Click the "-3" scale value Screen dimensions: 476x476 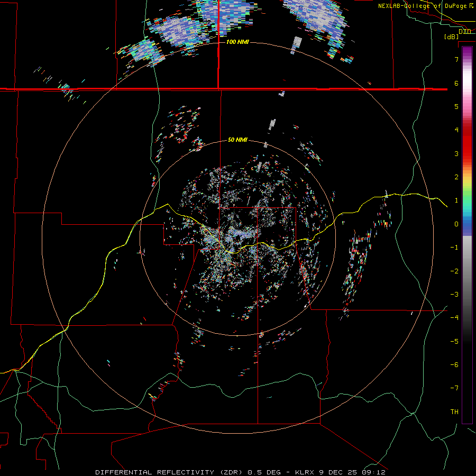pos(454,295)
